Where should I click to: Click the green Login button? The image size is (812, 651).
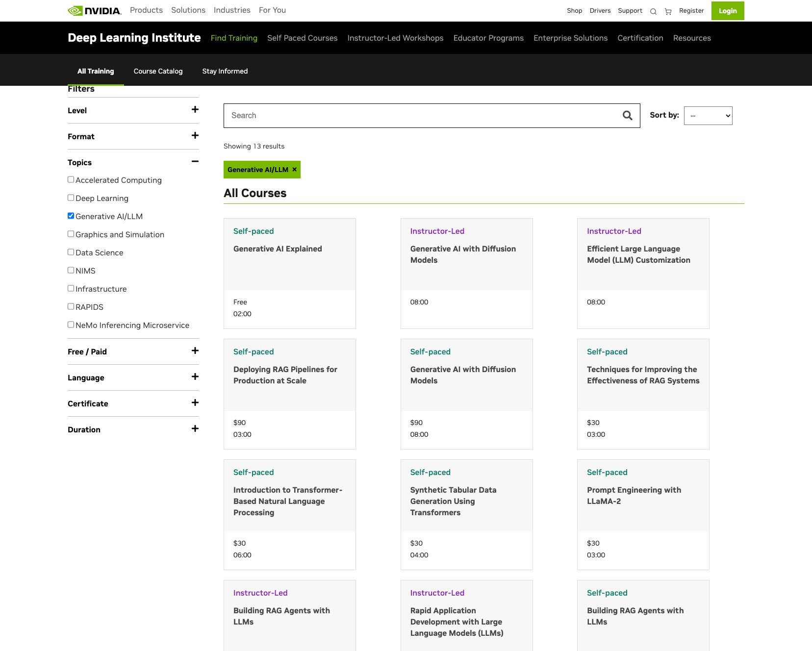pyautogui.click(x=728, y=11)
